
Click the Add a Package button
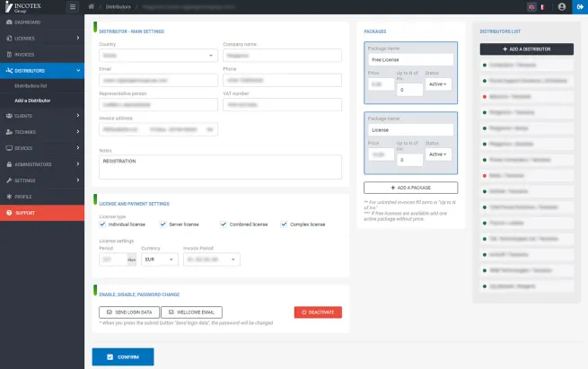pos(410,188)
